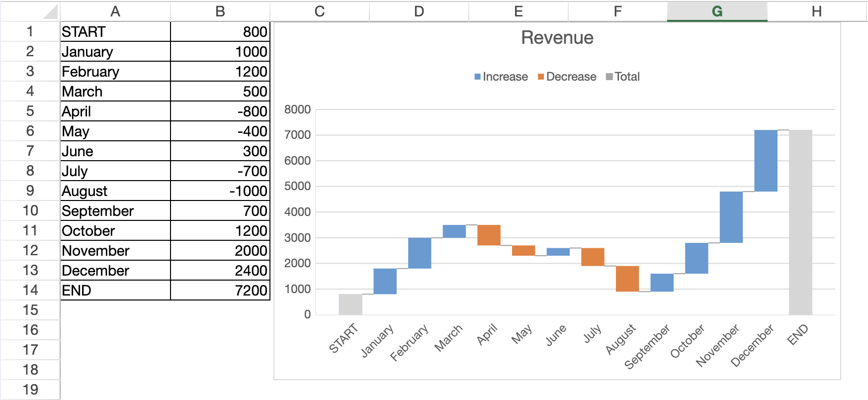Screen dimensions: 868x400
Task: Select column A header
Action: 115,11
